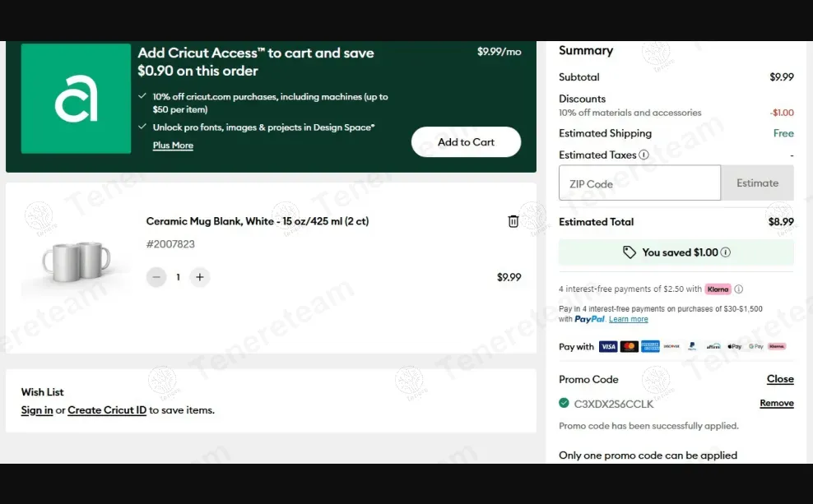Add Cricut Access to Cart button

pyautogui.click(x=466, y=142)
